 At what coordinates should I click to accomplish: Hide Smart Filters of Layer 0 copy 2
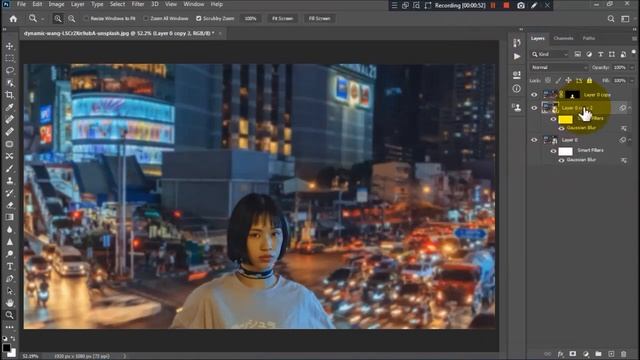(553, 119)
